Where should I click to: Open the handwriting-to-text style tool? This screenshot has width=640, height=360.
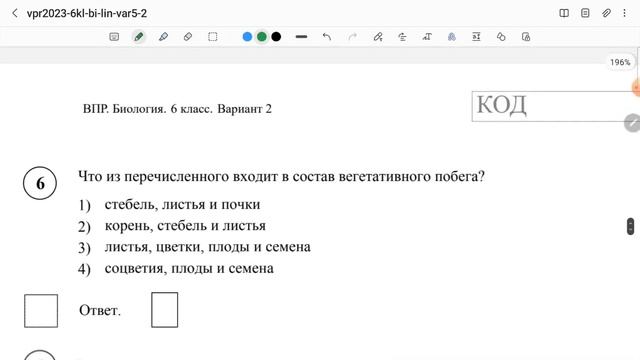(427, 37)
